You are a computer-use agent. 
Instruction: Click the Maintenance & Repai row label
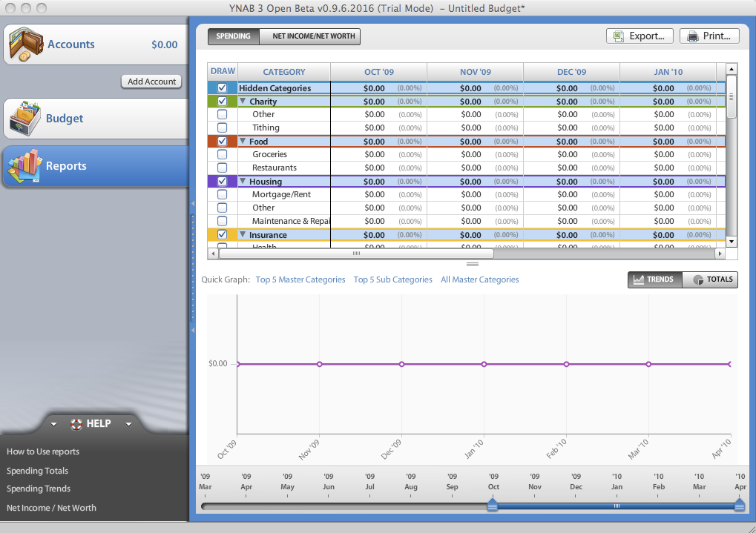click(x=292, y=221)
